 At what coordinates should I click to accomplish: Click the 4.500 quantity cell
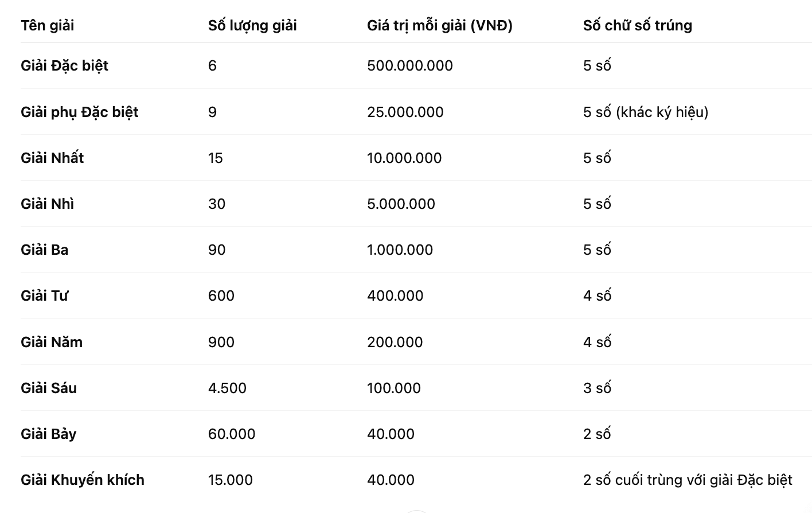227,388
